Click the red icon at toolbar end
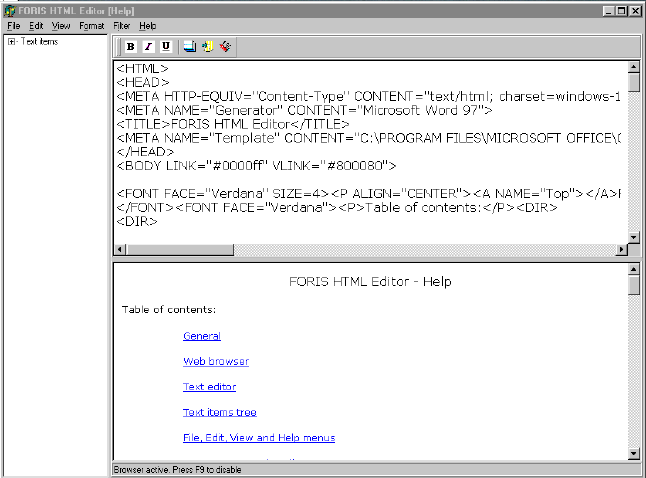 click(225, 46)
